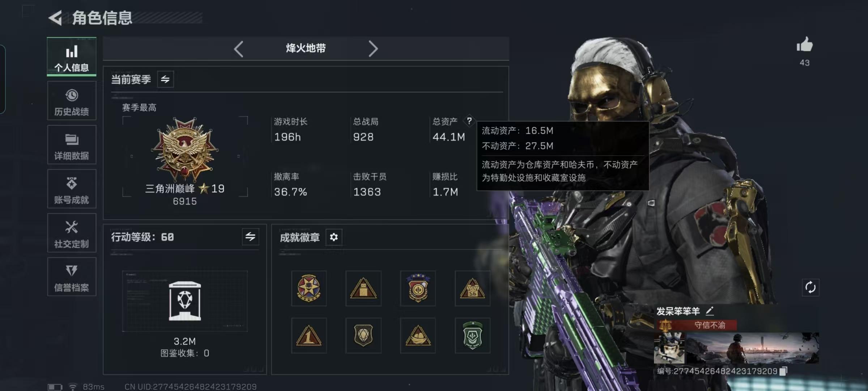
Task: Give a thumbs-up like to this profile
Action: point(804,45)
